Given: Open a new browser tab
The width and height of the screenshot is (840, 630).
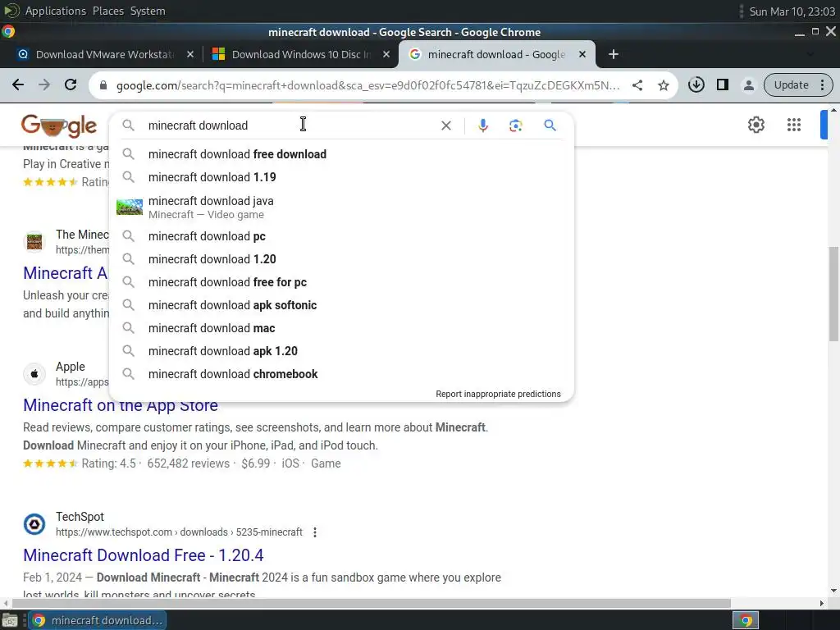Looking at the screenshot, I should pos(614,55).
